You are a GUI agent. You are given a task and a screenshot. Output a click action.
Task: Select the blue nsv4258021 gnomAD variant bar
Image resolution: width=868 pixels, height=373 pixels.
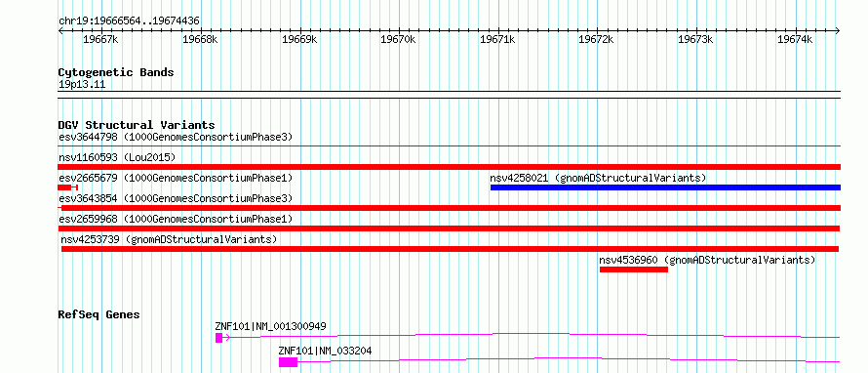(665, 187)
